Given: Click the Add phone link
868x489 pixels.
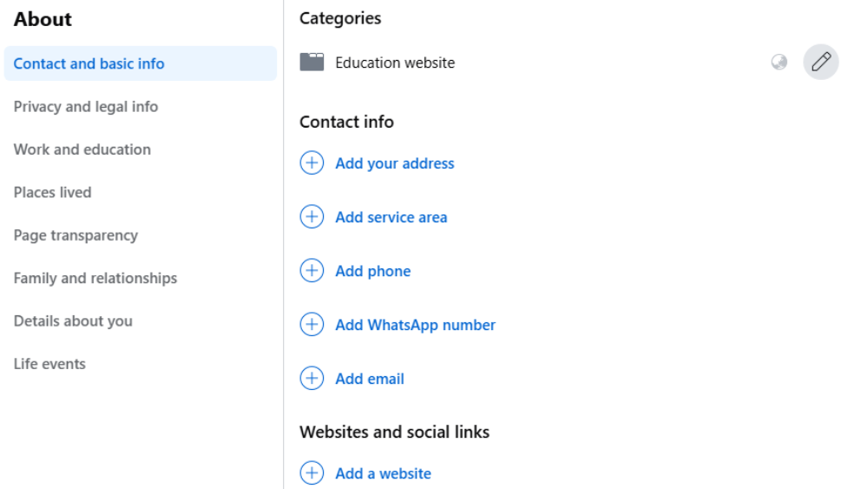Looking at the screenshot, I should tap(373, 271).
